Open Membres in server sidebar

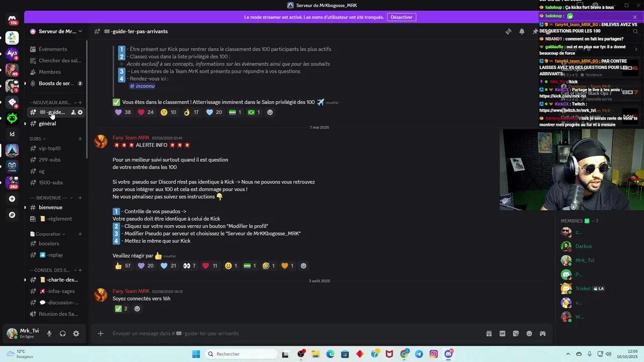click(56, 72)
